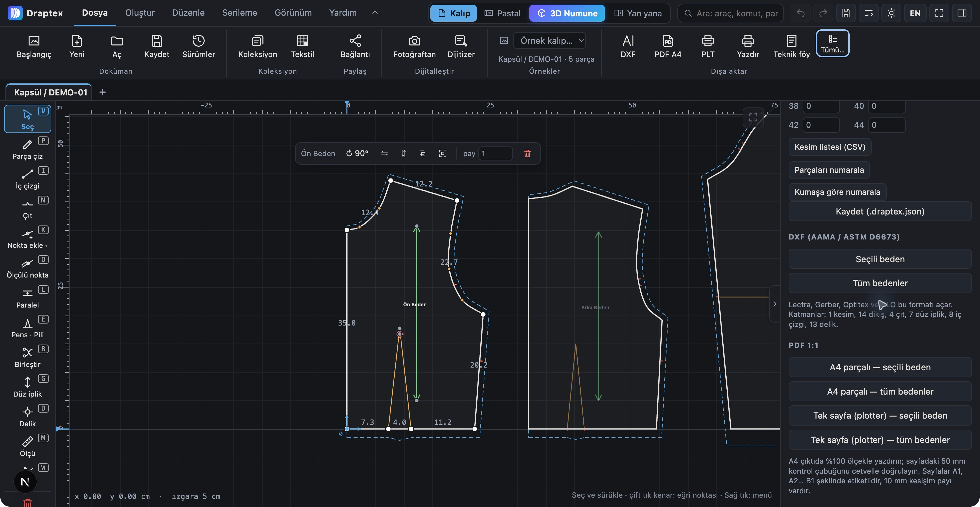Switch to the Pastal view tab
The width and height of the screenshot is (980, 507).
(502, 13)
